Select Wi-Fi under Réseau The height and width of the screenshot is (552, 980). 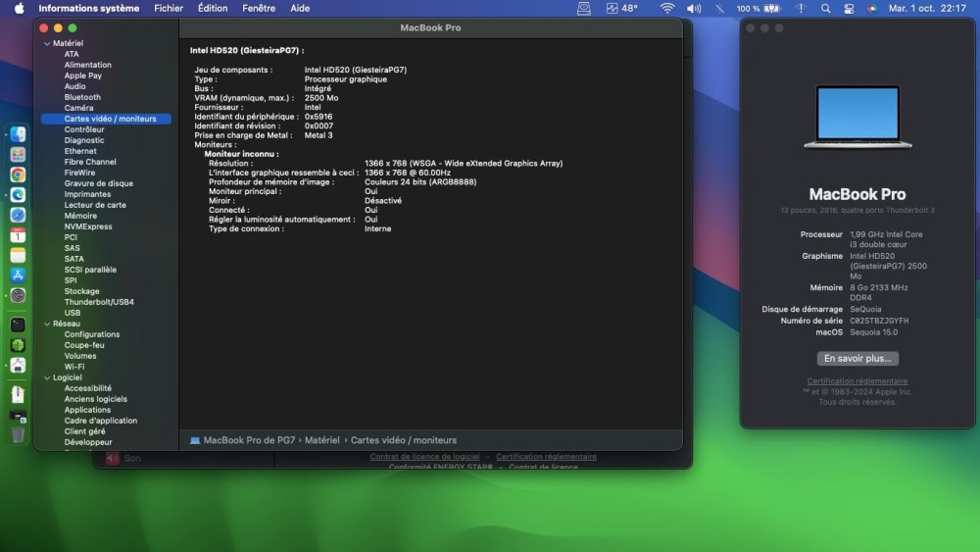[x=73, y=367]
